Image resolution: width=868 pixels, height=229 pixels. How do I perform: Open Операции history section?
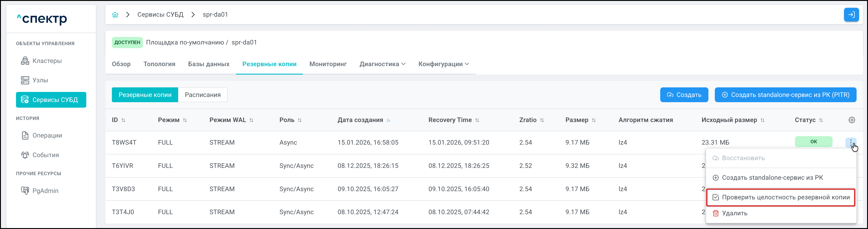click(47, 135)
